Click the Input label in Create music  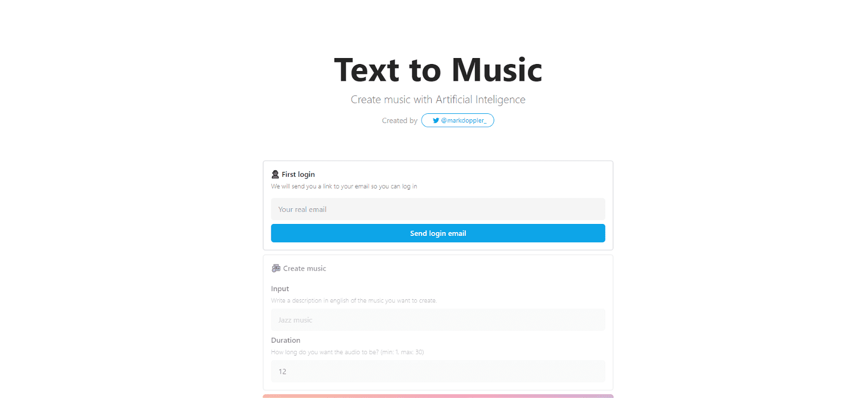point(280,288)
